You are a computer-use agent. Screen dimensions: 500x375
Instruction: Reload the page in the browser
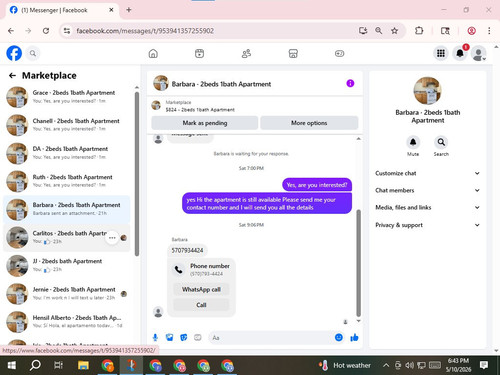click(x=46, y=31)
